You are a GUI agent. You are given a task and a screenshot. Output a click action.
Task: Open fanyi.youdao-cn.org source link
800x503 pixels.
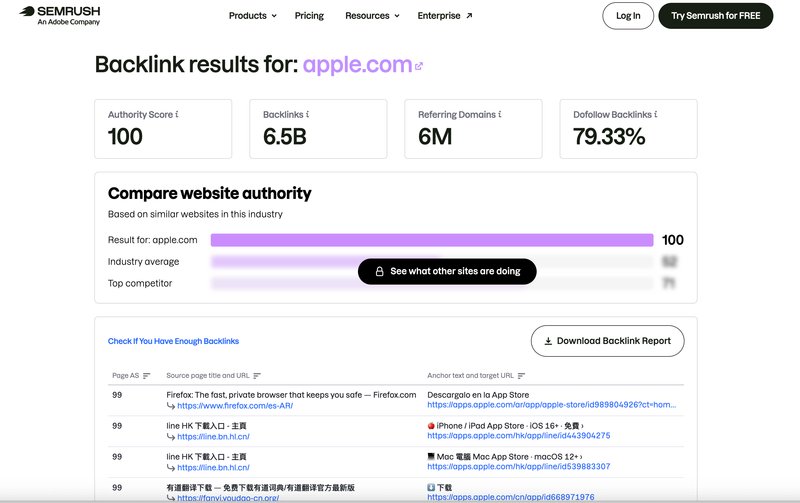click(228, 498)
